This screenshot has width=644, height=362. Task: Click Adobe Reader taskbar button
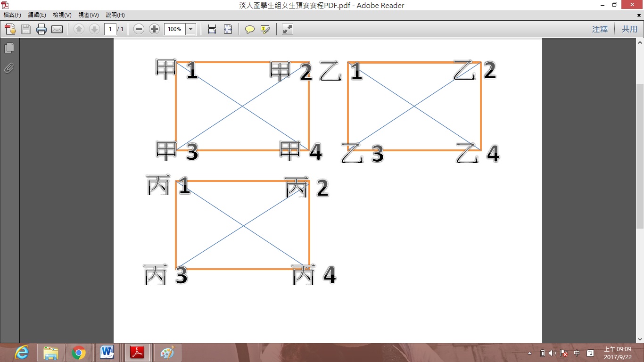[x=137, y=353]
